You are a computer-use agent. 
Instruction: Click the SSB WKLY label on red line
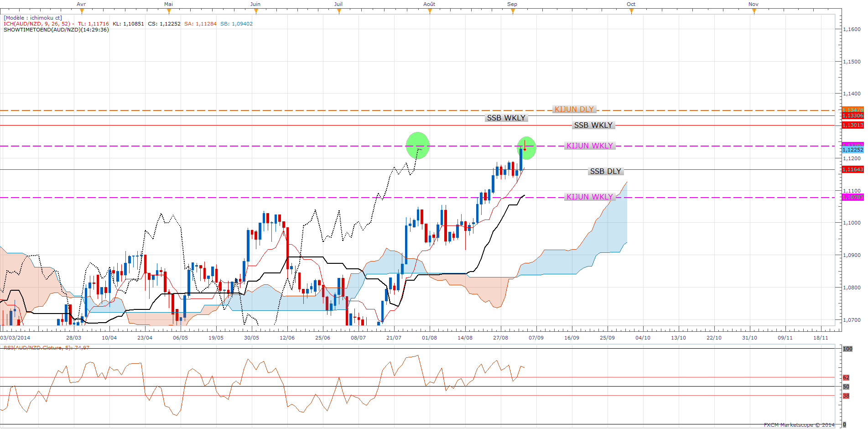593,125
